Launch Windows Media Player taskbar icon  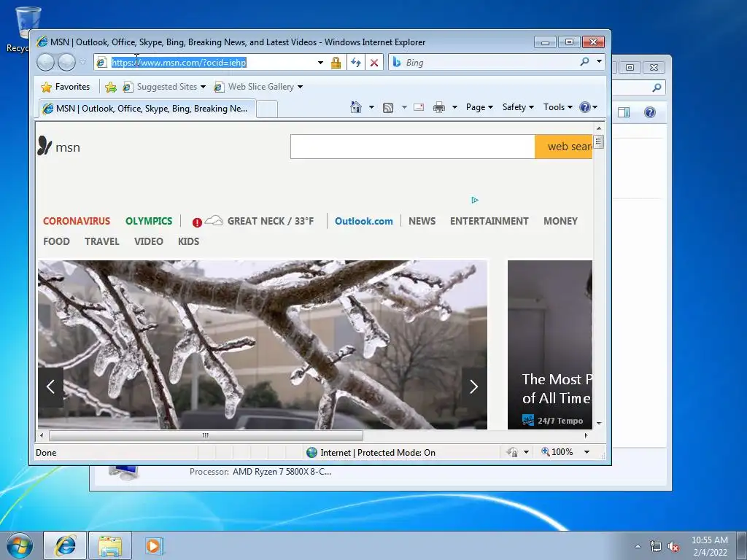pyautogui.click(x=155, y=545)
